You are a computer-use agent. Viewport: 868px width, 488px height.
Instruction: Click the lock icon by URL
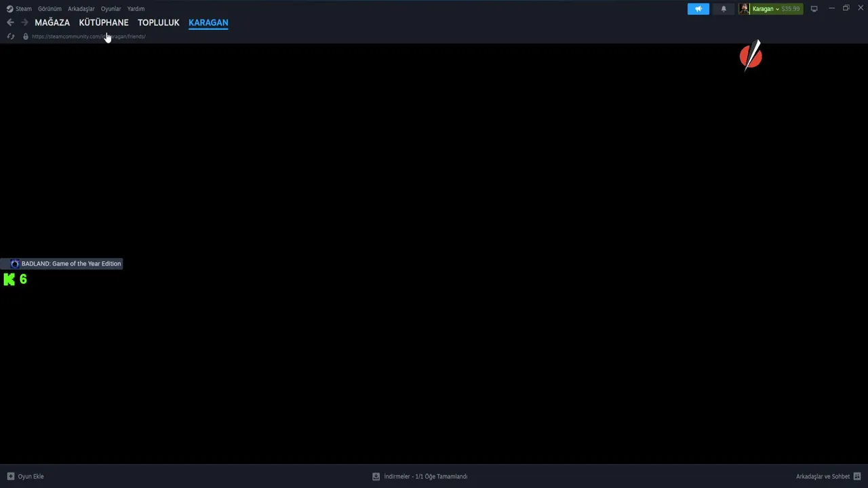point(26,37)
